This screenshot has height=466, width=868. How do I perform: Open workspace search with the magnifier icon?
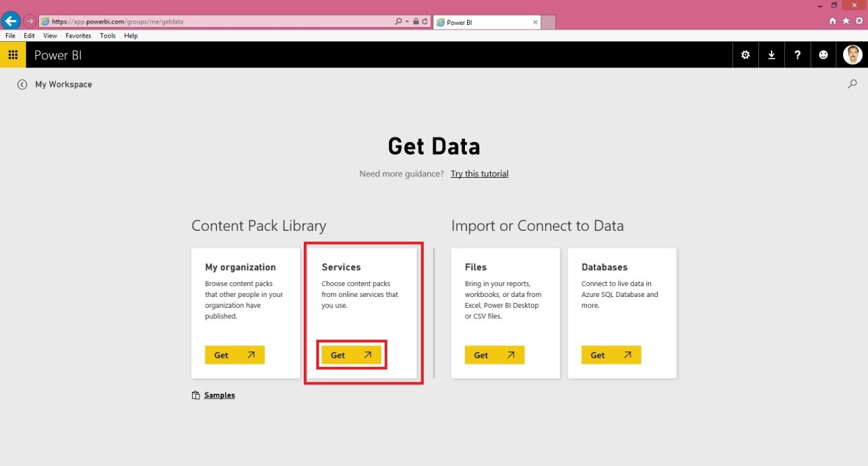tap(852, 84)
